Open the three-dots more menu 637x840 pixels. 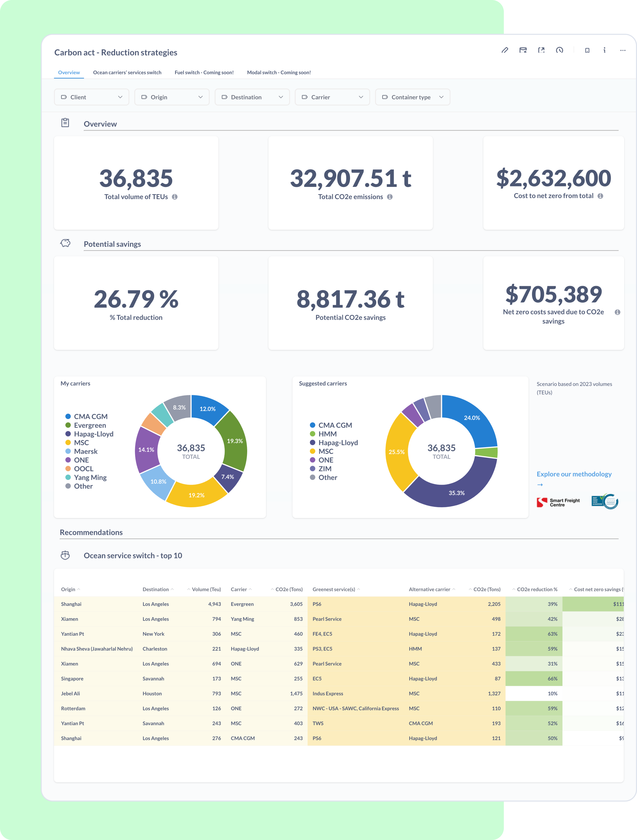click(x=623, y=50)
